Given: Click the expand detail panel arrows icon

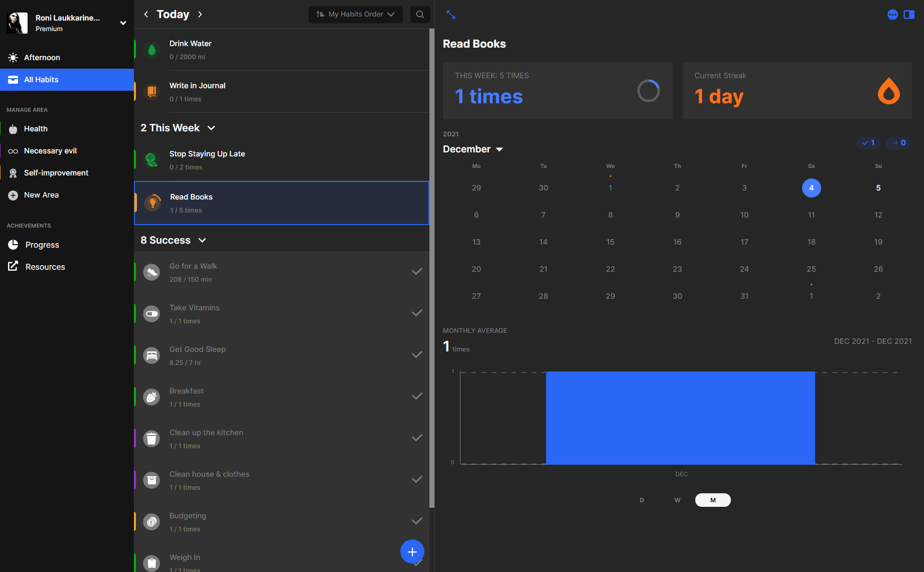Looking at the screenshot, I should tap(451, 15).
